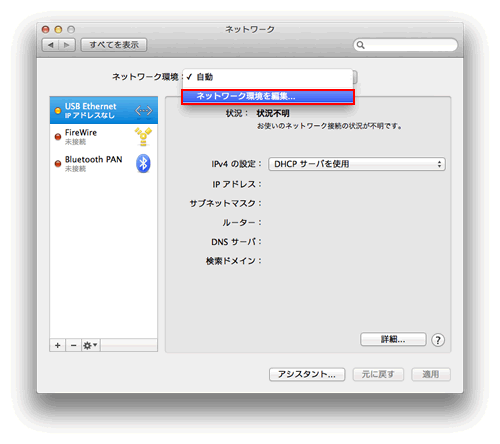Click the IP アドレス label
The width and height of the screenshot is (500, 444).
(x=237, y=184)
